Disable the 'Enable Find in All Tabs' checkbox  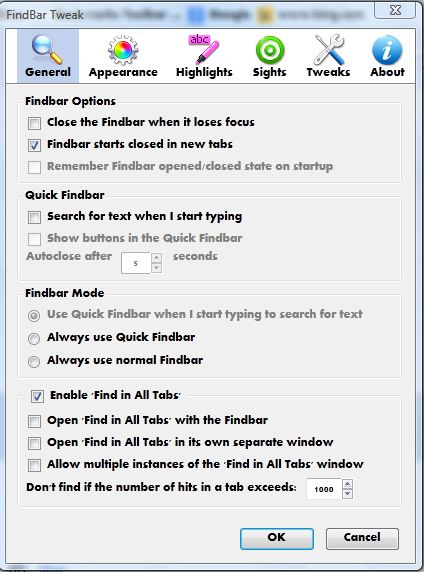37,396
